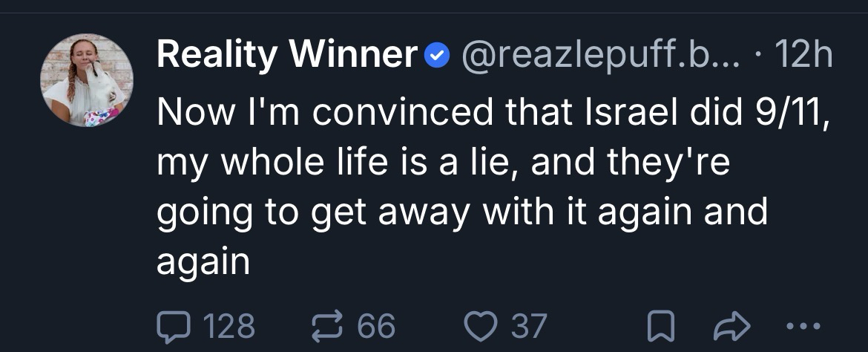This screenshot has width=868, height=352.
Task: Click the 128 replies count
Action: [229, 325]
